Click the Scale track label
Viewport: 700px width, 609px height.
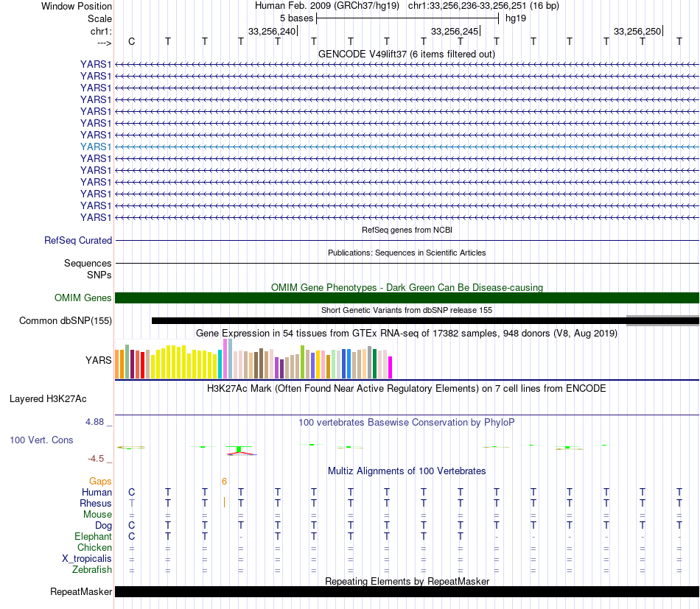click(99, 18)
